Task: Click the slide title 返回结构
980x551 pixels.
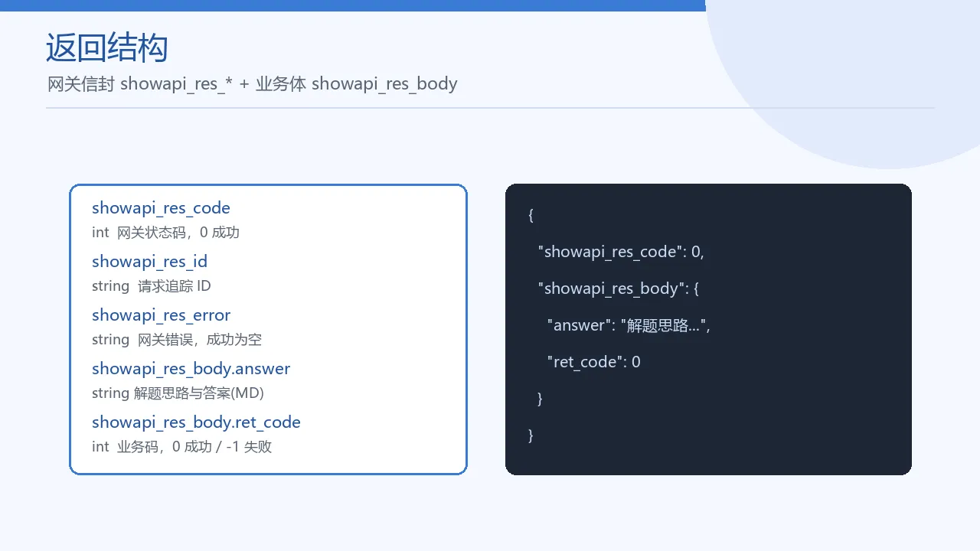Action: pos(106,48)
